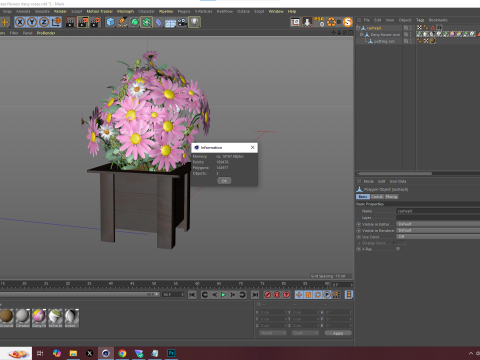Screen dimensions: 480x360
Task: Open Visible in Editor dropdown
Action: click(438, 224)
